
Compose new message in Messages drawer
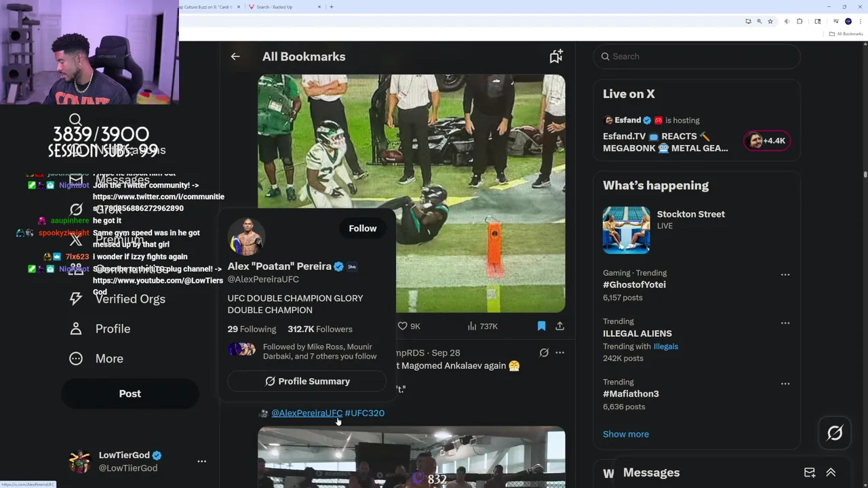coord(810,473)
